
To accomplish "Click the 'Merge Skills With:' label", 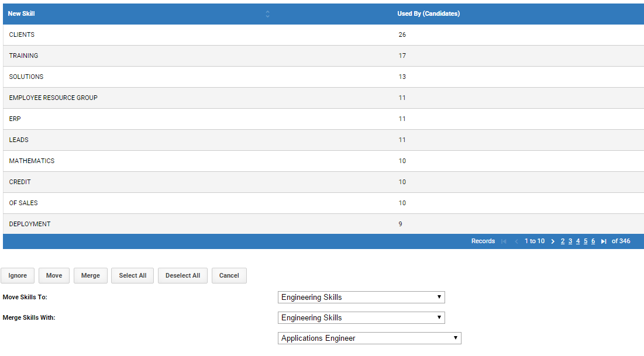I will point(29,318).
